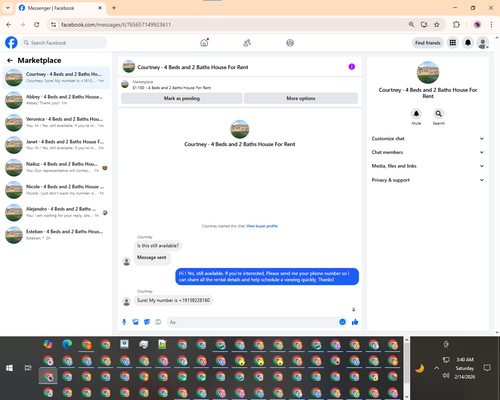Open the notifications bell in Facebook header
Image resolution: width=500 pixels, height=400 pixels.
[x=468, y=43]
